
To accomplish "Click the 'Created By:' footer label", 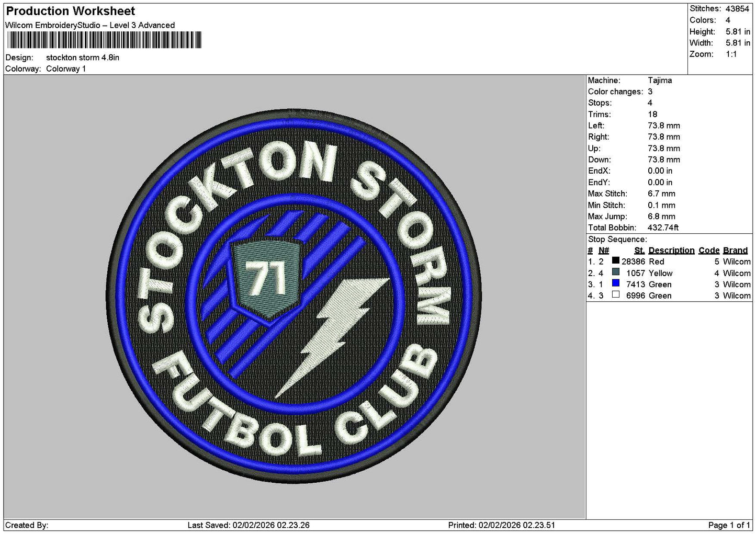I will pos(27,525).
